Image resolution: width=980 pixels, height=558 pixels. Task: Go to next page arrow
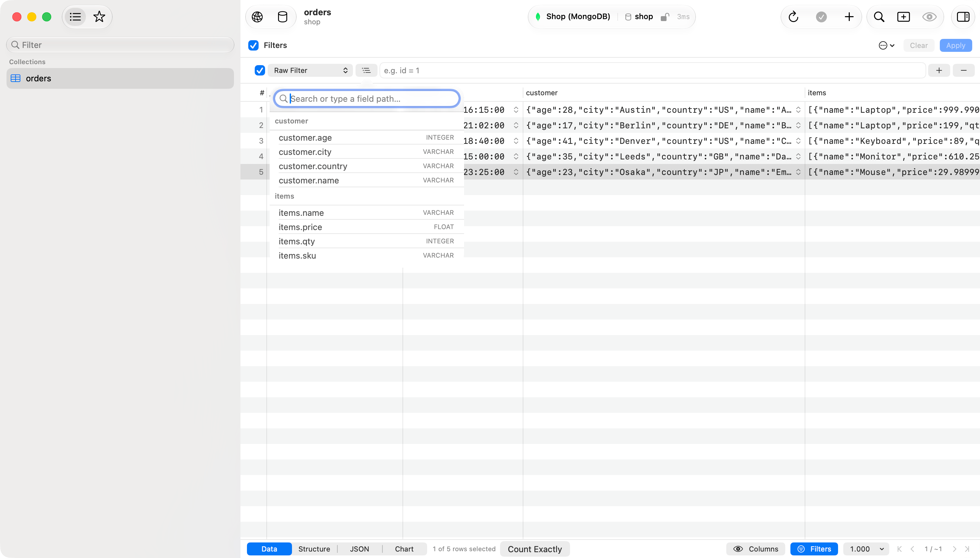coord(954,549)
